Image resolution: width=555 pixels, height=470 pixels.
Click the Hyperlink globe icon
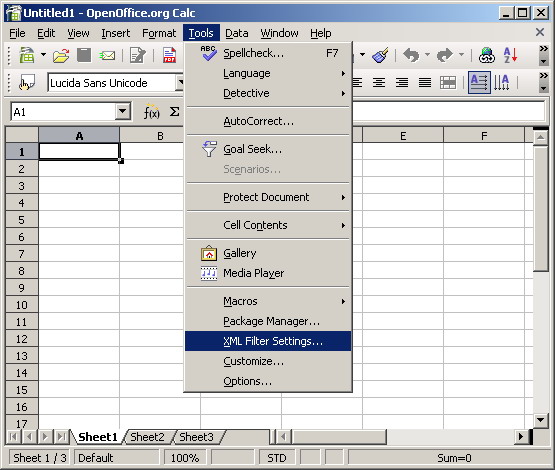tap(487, 56)
